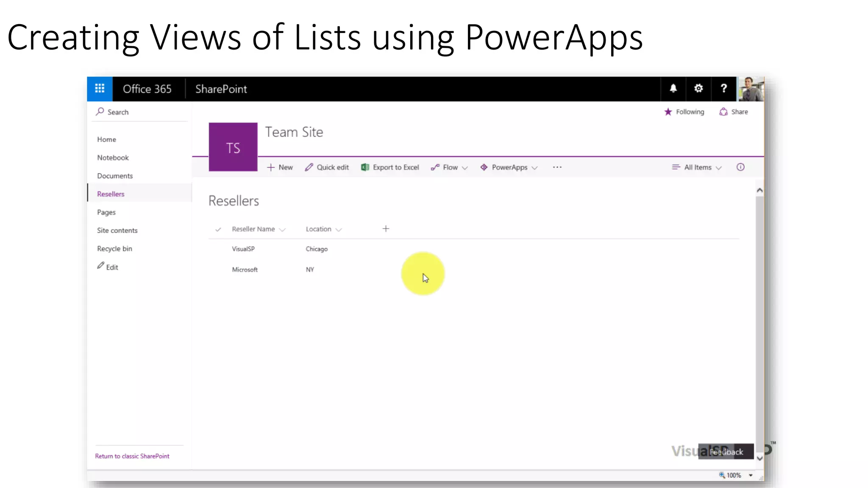Screen dimensions: 868x488
Task: Export the list to Excel
Action: (390, 167)
